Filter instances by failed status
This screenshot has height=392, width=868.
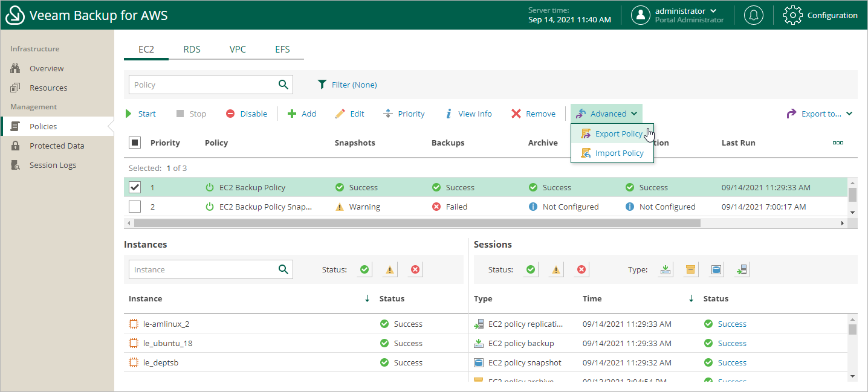(x=415, y=269)
